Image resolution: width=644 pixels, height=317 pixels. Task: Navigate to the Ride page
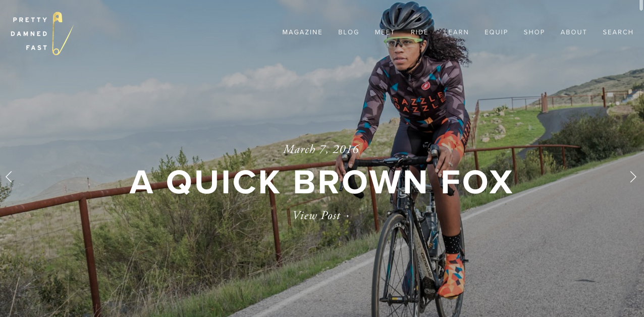(x=419, y=32)
